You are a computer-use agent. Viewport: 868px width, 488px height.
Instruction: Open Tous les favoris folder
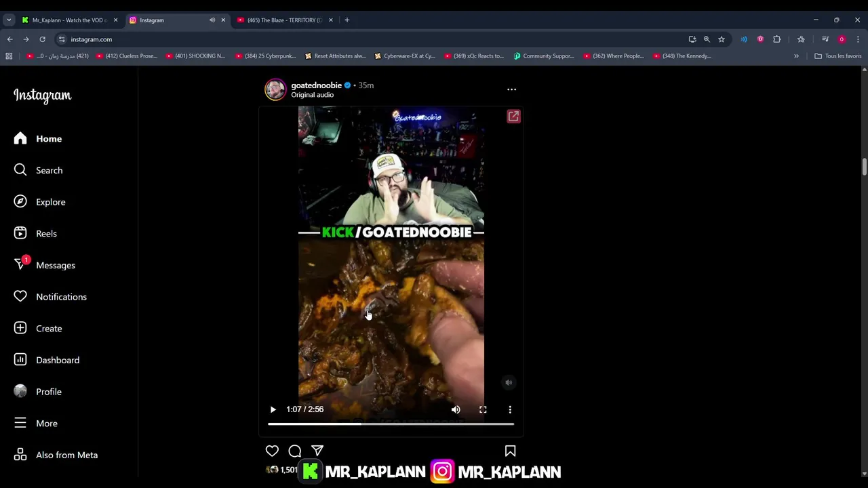pos(837,56)
